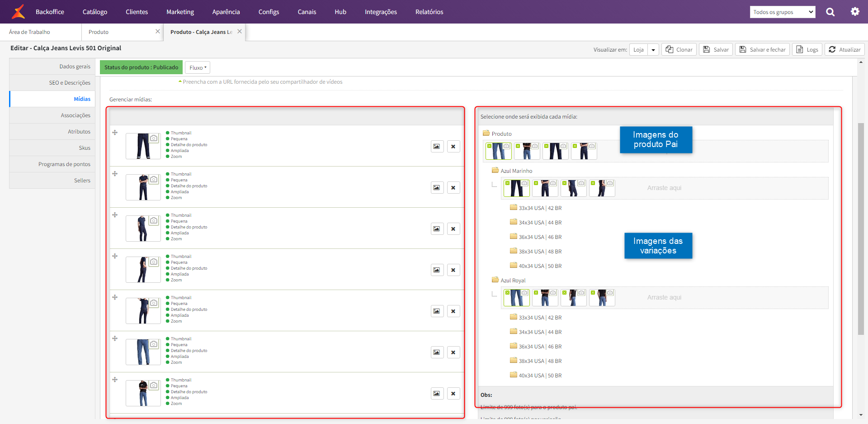Click the dark jeans thumbnail in the first media row
The width and height of the screenshot is (868, 424).
[143, 146]
